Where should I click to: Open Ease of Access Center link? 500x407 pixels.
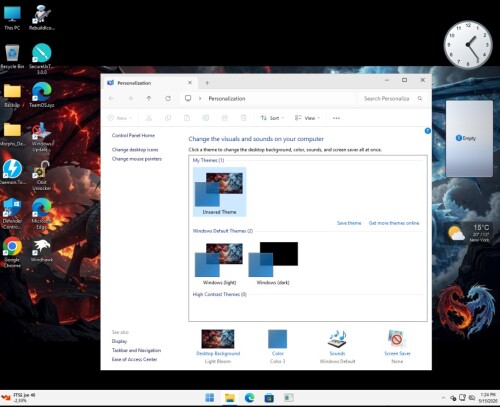coord(134,359)
